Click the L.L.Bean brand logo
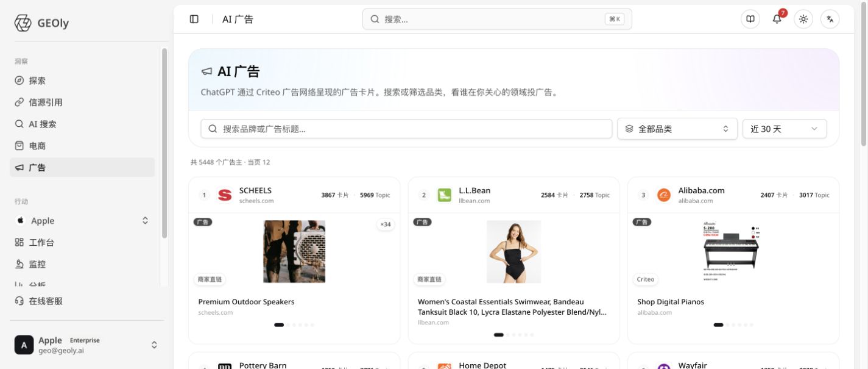This screenshot has height=369, width=868. [444, 195]
